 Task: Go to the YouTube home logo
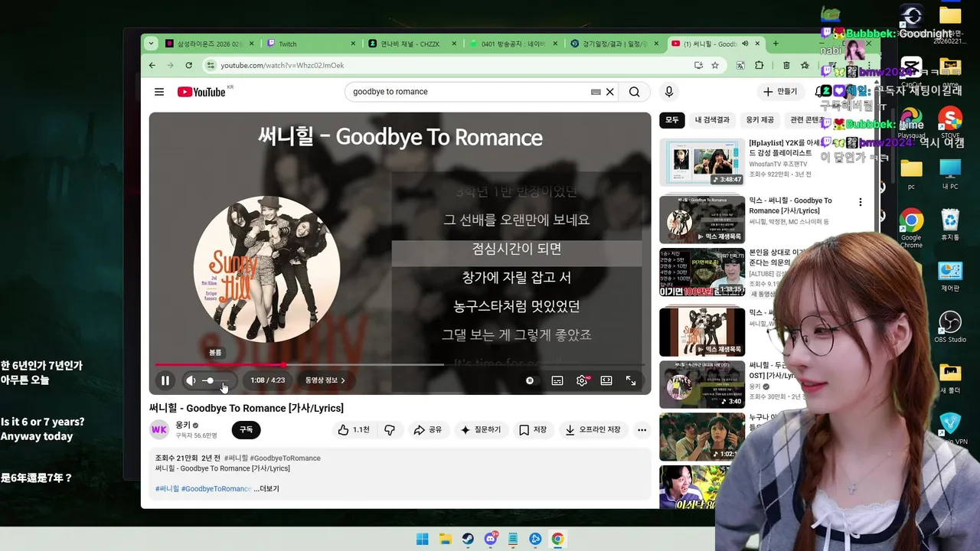click(201, 92)
